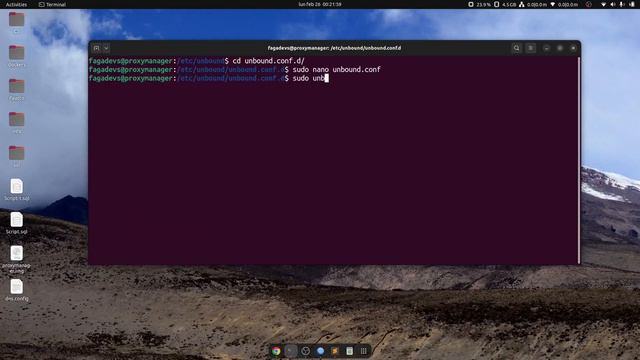Select the Script 1.sql file
This screenshot has height=360, width=640.
click(16, 190)
